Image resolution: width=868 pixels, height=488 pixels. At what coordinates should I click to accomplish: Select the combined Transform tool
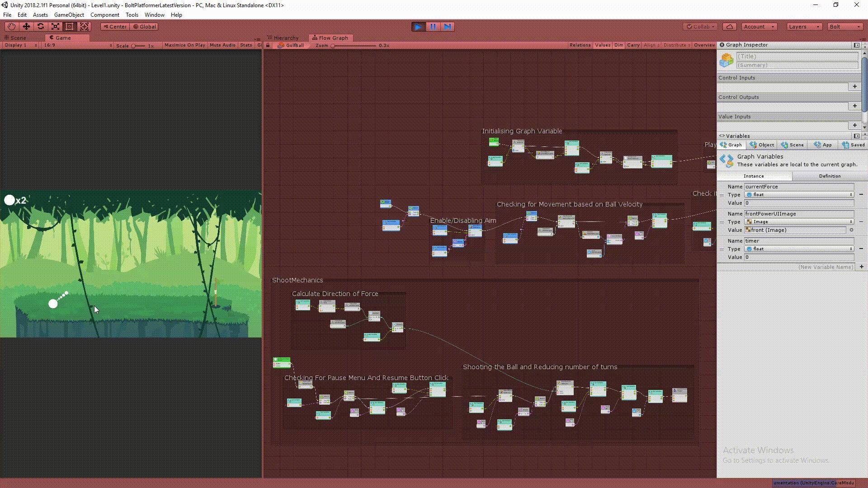[84, 27]
